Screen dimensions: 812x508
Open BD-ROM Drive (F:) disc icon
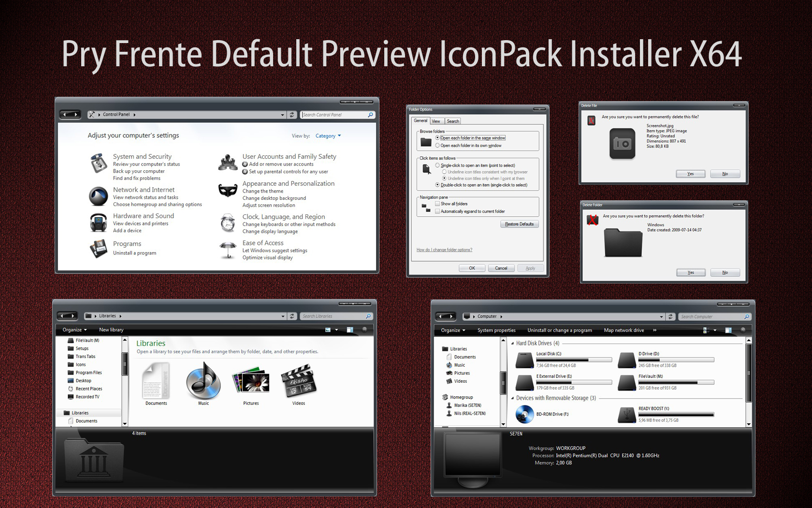(x=524, y=414)
